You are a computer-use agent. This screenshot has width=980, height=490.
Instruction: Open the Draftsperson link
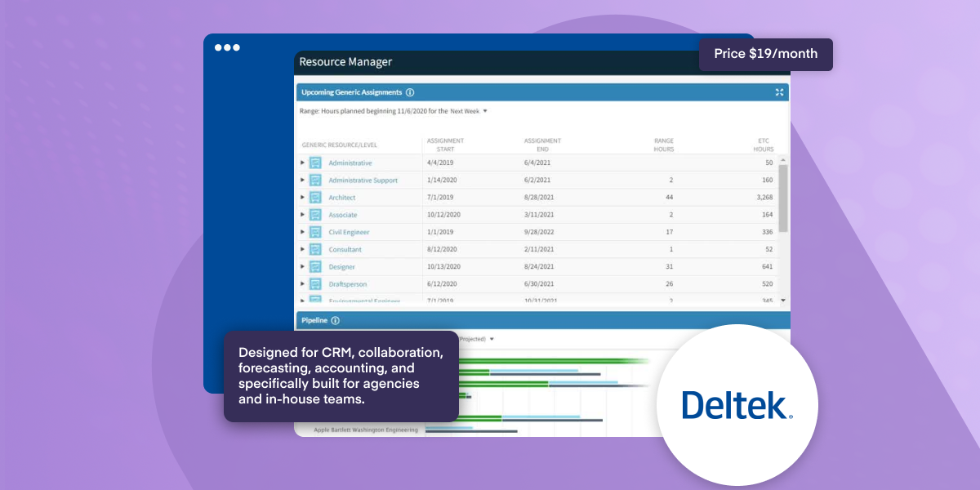[x=348, y=284]
